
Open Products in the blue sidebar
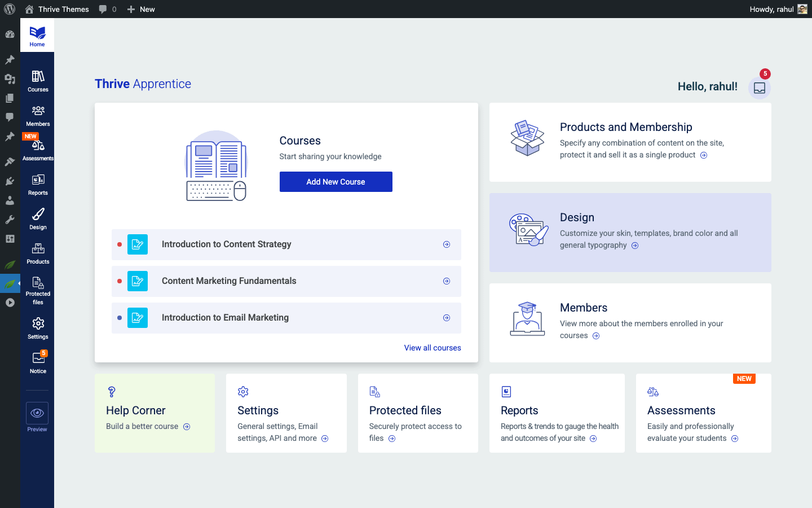point(38,253)
